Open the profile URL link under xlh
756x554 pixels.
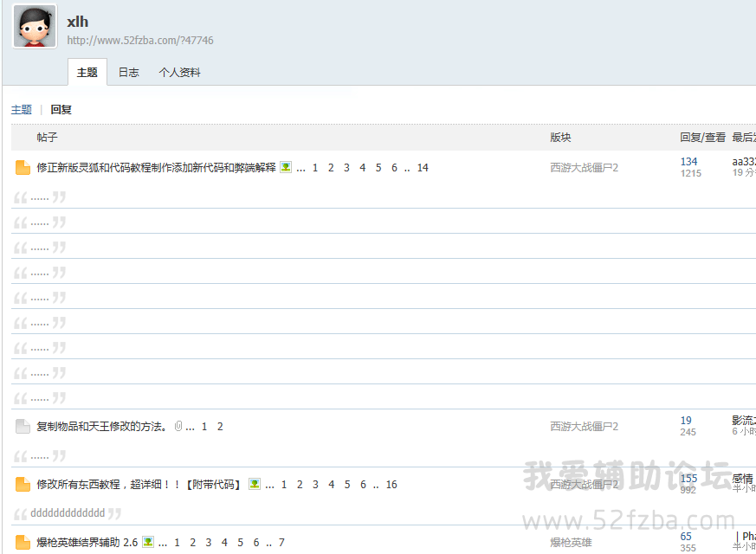pyautogui.click(x=139, y=41)
